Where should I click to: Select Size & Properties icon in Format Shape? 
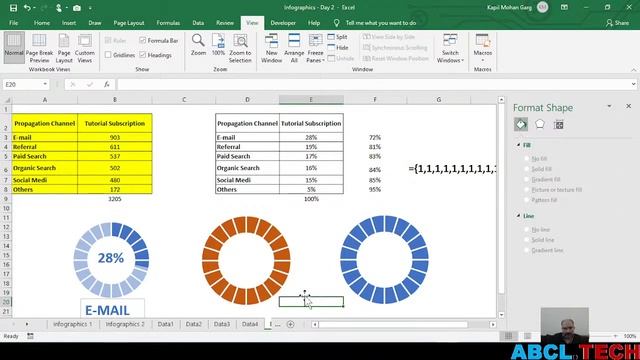(558, 124)
